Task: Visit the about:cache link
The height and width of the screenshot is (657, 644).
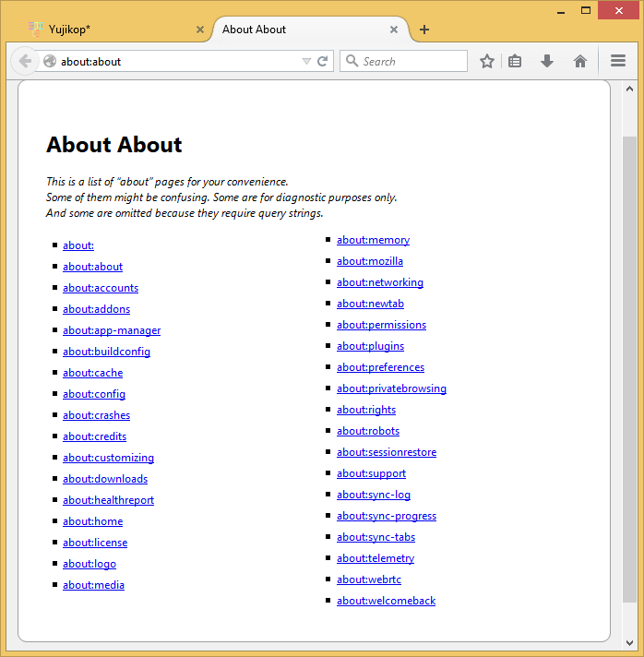Action: point(92,373)
